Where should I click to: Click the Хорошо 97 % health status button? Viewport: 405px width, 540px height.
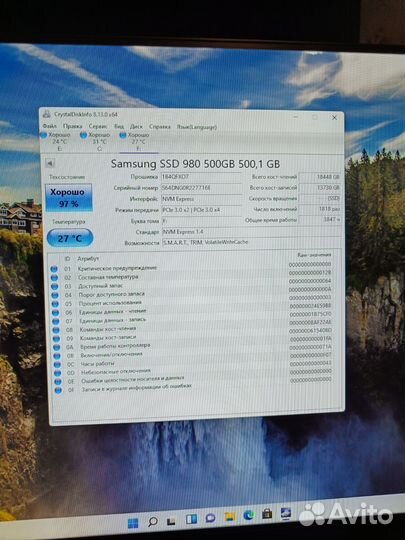coord(69,198)
